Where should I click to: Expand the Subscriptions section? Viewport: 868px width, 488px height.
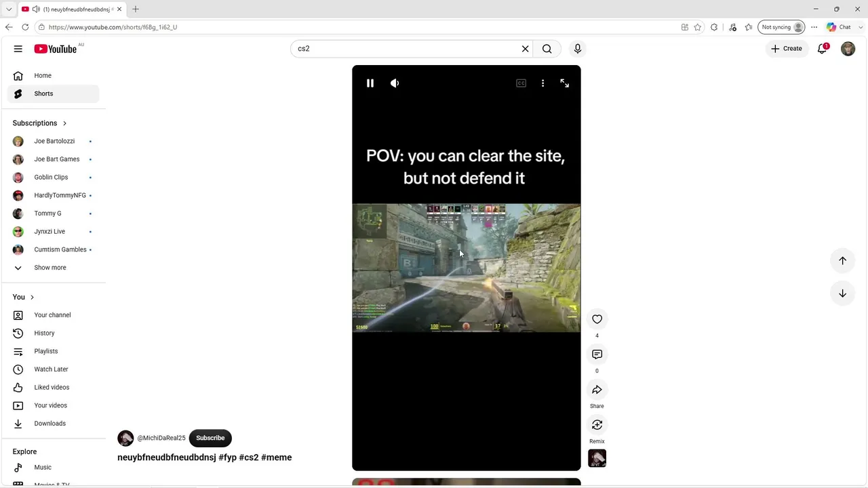40,123
